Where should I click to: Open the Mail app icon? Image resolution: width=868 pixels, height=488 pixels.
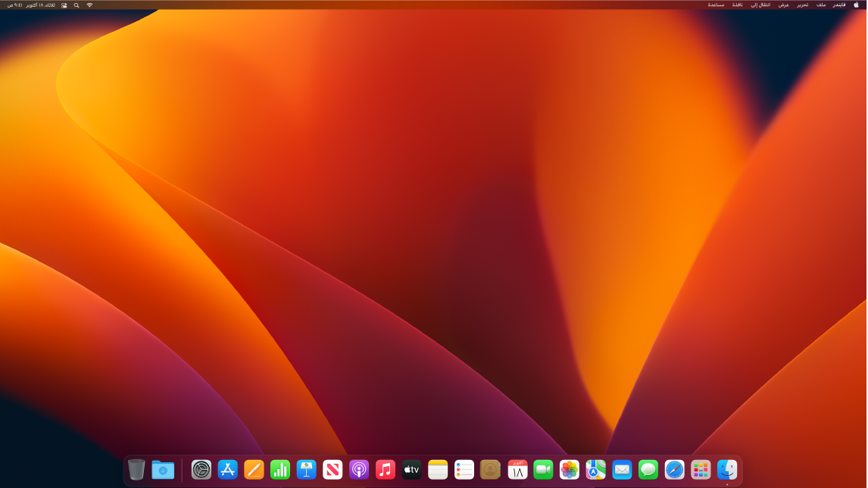(x=622, y=470)
